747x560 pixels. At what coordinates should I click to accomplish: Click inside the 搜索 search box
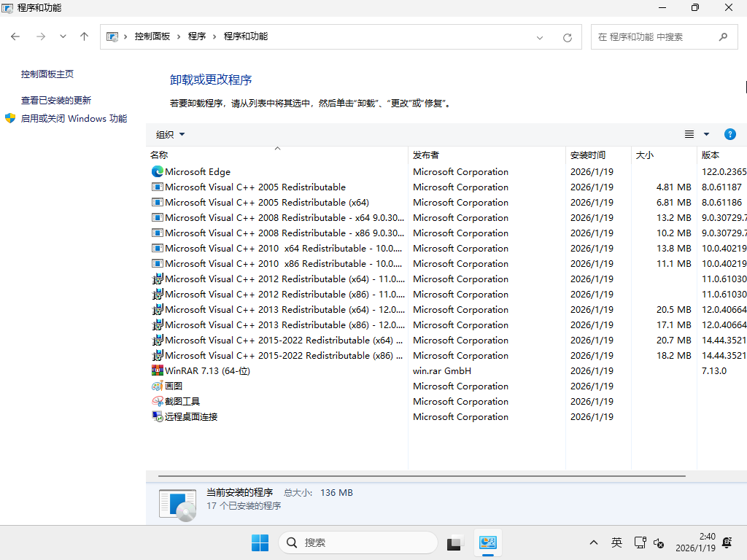(357, 542)
